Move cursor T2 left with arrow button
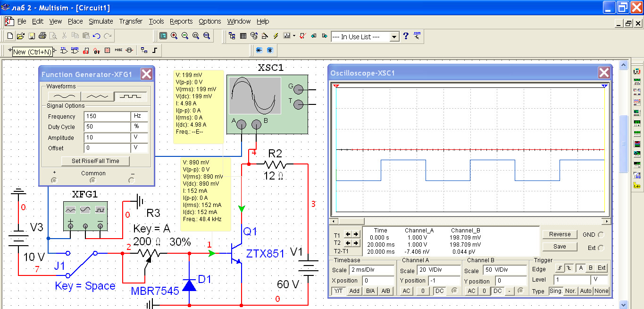The height and width of the screenshot is (309, 644). (x=347, y=243)
